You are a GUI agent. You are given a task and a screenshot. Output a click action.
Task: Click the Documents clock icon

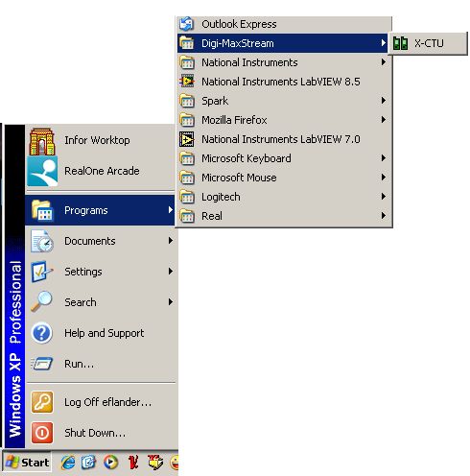click(42, 241)
